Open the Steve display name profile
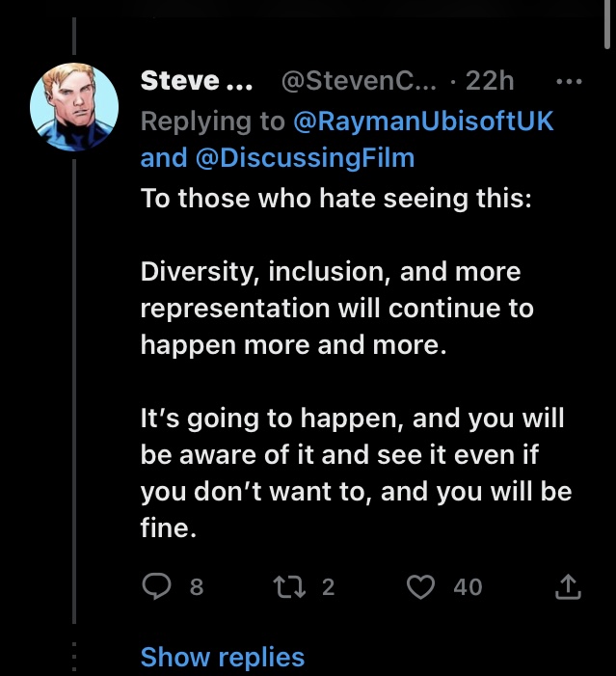This screenshot has width=616, height=676. (197, 81)
